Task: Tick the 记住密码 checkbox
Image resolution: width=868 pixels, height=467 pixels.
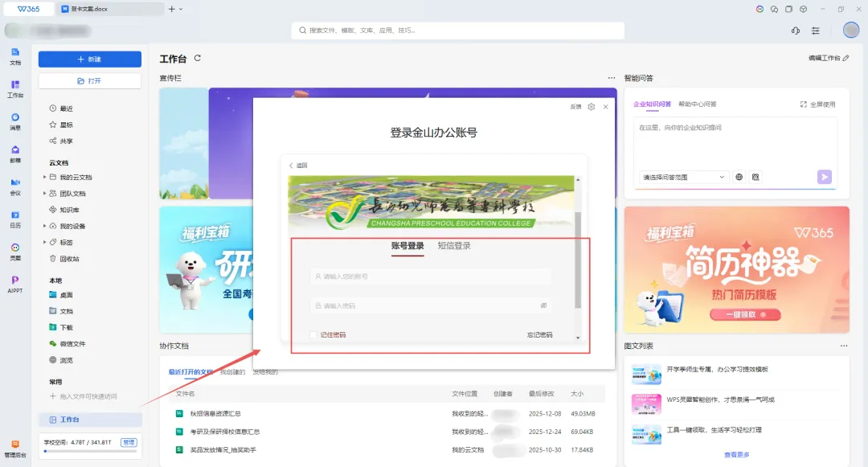Action: (x=313, y=334)
